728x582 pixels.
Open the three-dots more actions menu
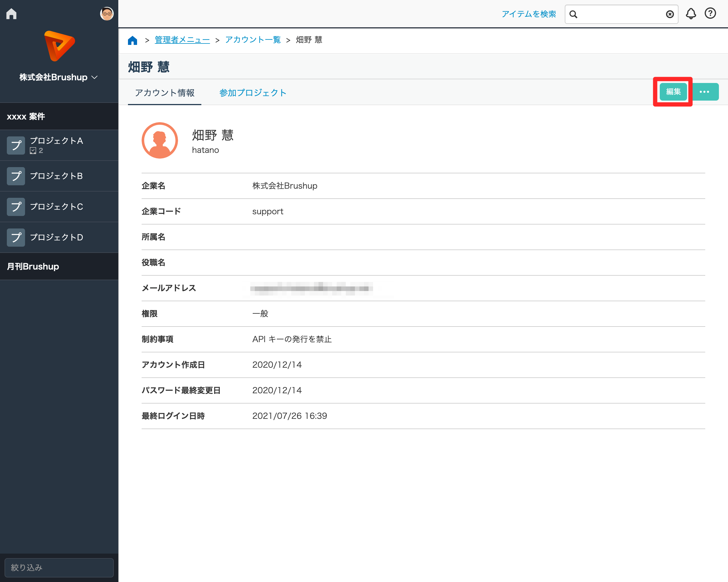click(704, 92)
